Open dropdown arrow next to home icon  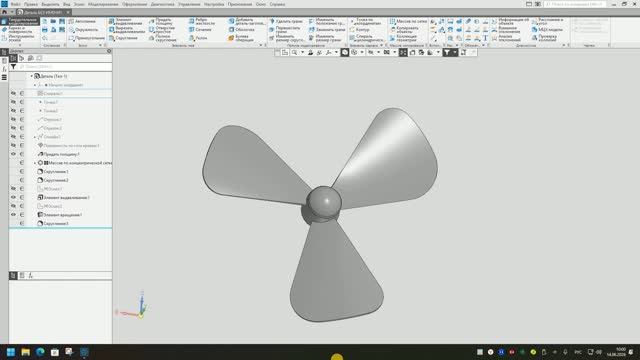point(12,12)
